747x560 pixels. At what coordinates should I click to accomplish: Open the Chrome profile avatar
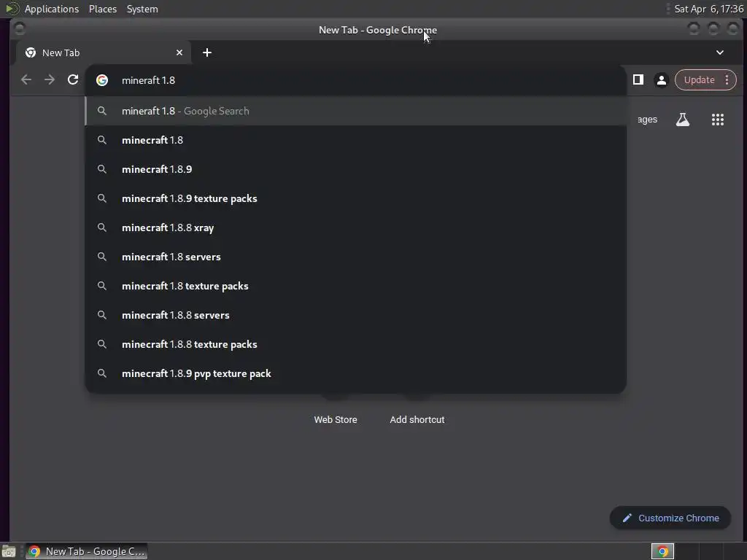(x=661, y=80)
